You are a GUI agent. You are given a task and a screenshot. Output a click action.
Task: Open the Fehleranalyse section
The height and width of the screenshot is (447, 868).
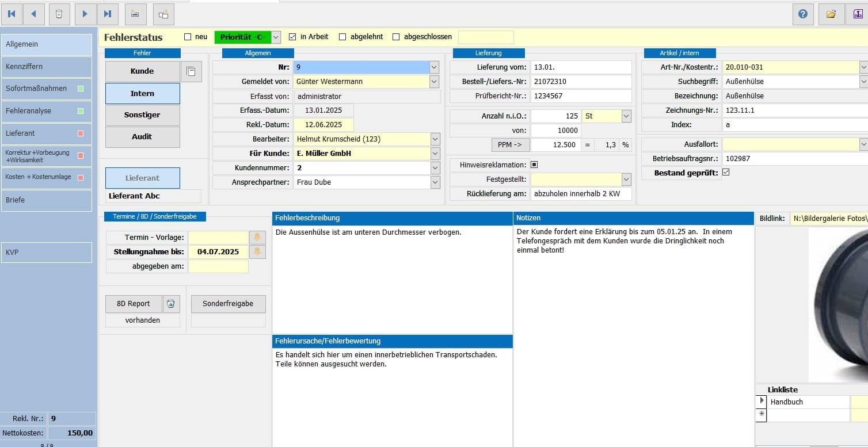(46, 111)
